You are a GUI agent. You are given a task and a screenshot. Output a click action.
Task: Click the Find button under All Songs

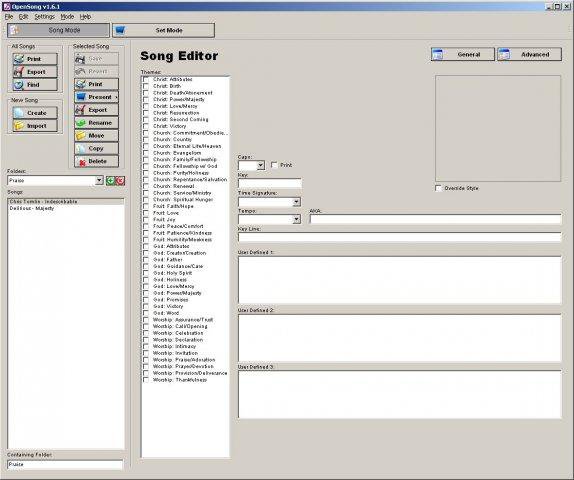coord(35,85)
